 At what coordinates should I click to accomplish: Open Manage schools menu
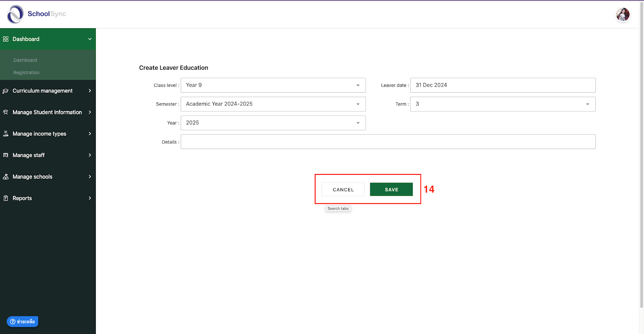pos(48,176)
